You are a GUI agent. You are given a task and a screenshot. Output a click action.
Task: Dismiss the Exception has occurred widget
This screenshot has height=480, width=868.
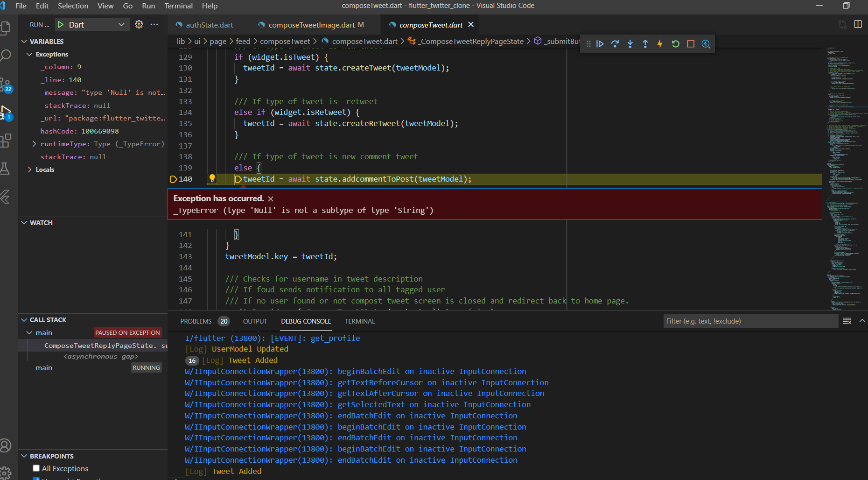[x=271, y=199]
